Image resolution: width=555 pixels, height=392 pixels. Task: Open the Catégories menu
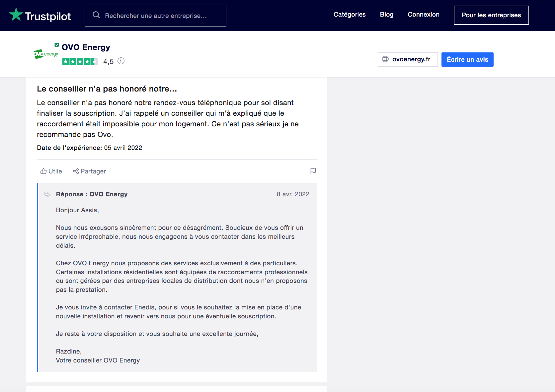point(350,15)
